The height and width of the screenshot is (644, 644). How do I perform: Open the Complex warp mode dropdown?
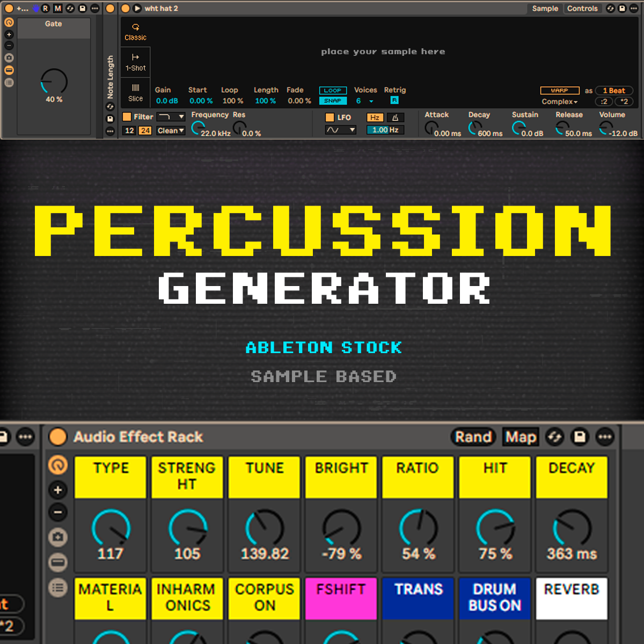click(x=560, y=101)
